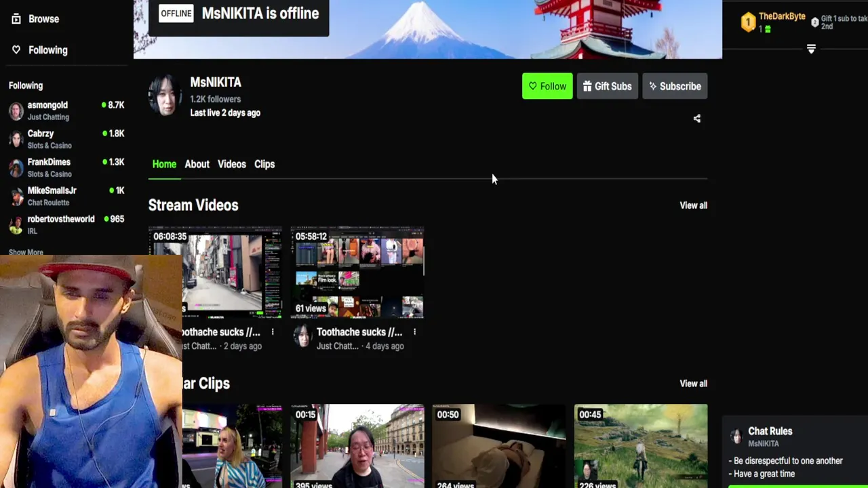Open the Browse sidebar item
868x488 pixels.
(x=35, y=19)
